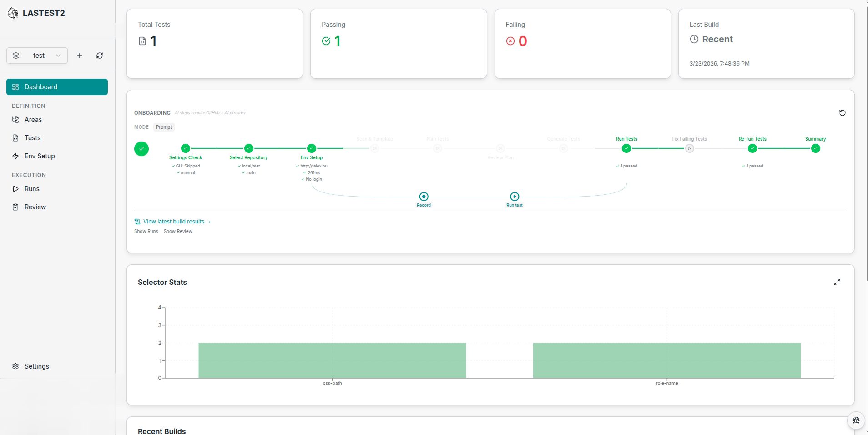
Task: Click the Scan & Template step marker
Action: (x=374, y=148)
